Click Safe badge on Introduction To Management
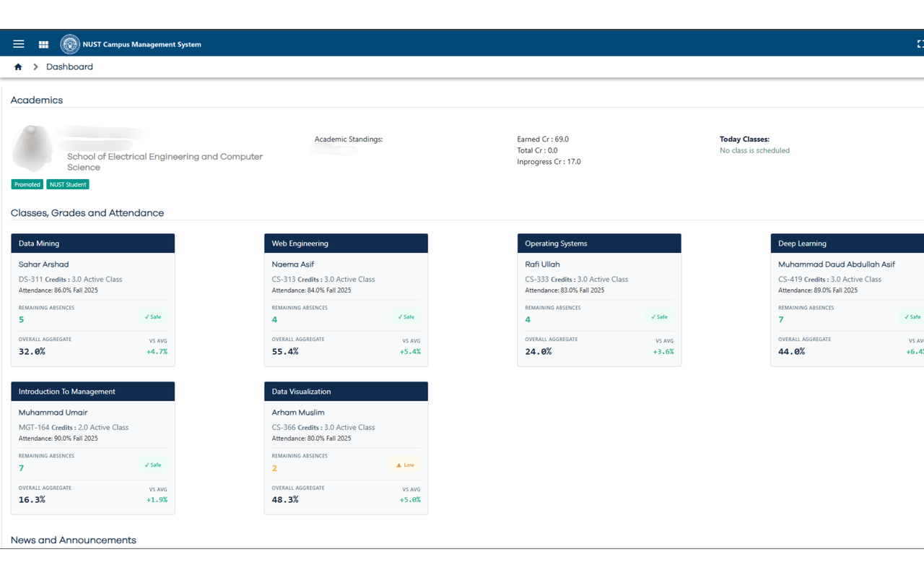The image size is (924, 578). coord(153,465)
